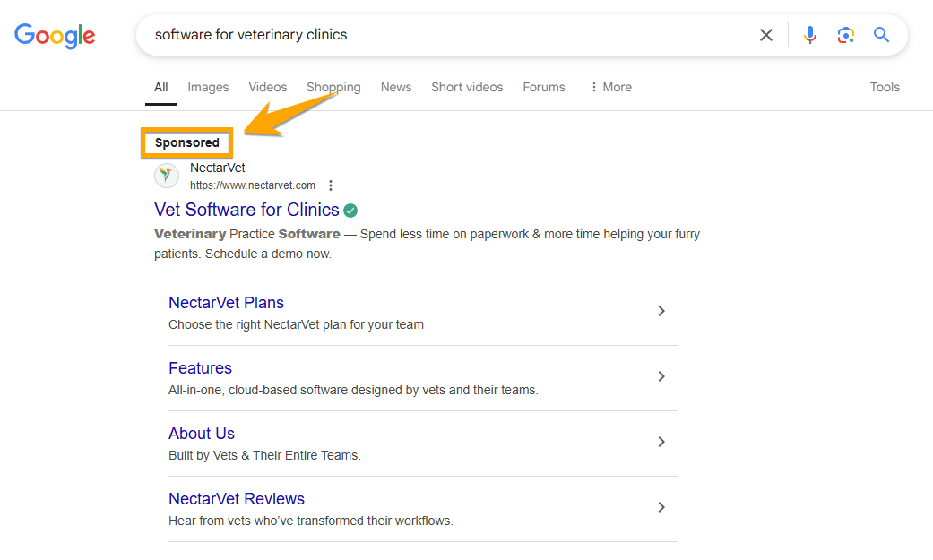Click the Google logo
The width and height of the screenshot is (933, 560).
point(55,36)
